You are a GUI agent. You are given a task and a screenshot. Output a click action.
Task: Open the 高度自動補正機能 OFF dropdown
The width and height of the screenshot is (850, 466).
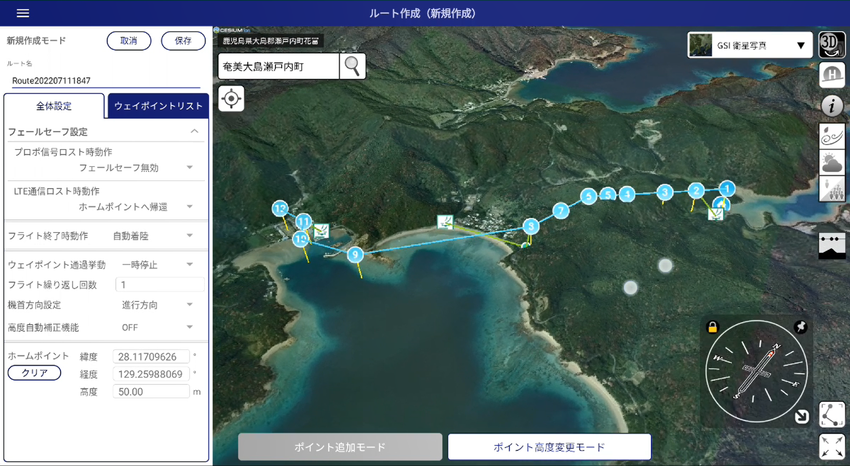pos(157,327)
